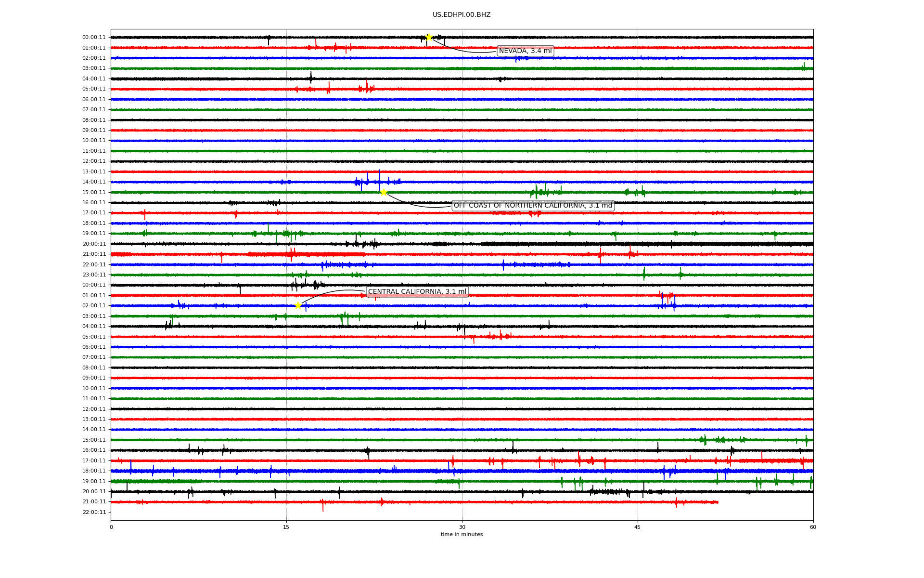Click the star marking the Off Coast Northern California event
The width and height of the screenshot is (924, 578).
point(384,192)
